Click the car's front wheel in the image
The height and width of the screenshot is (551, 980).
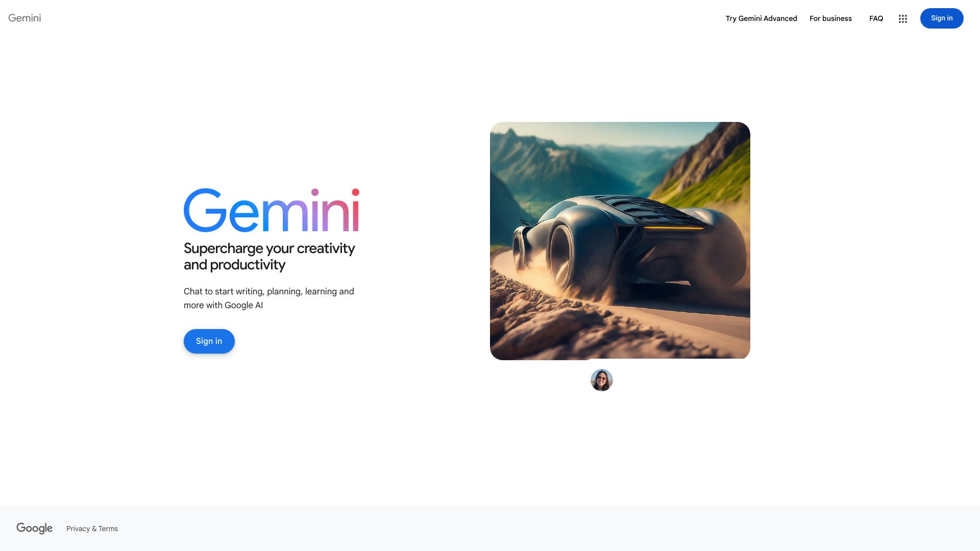[562, 255]
